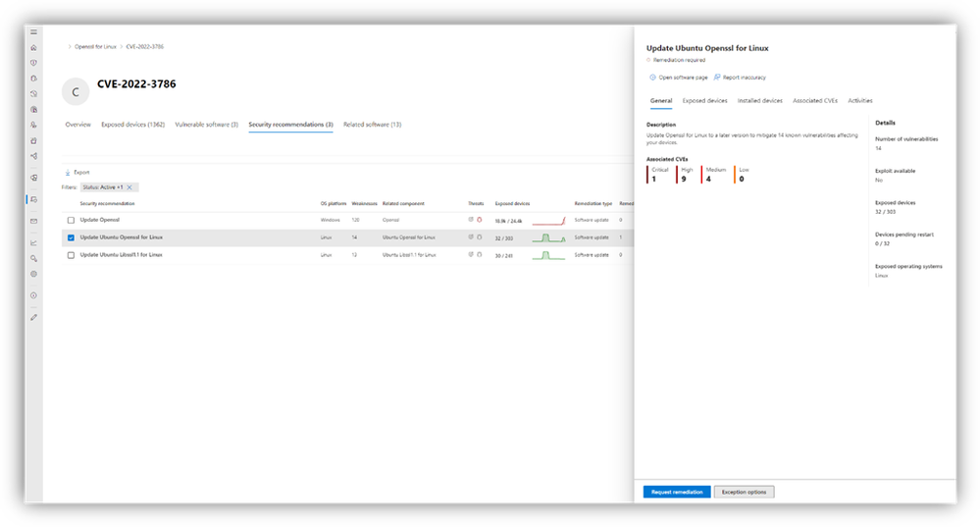Click breach icon in Ubuntu Openssl for Linux row
The width and height of the screenshot is (980, 527).
[x=480, y=237]
